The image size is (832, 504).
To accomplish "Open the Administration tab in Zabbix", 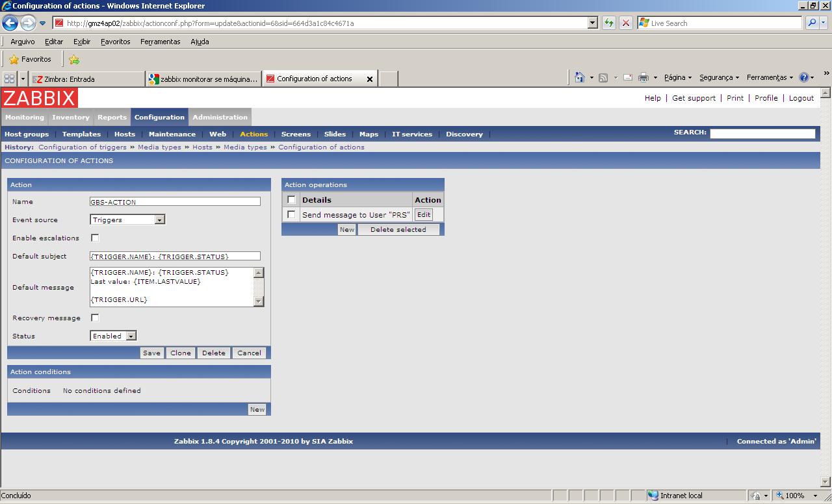I will (220, 118).
